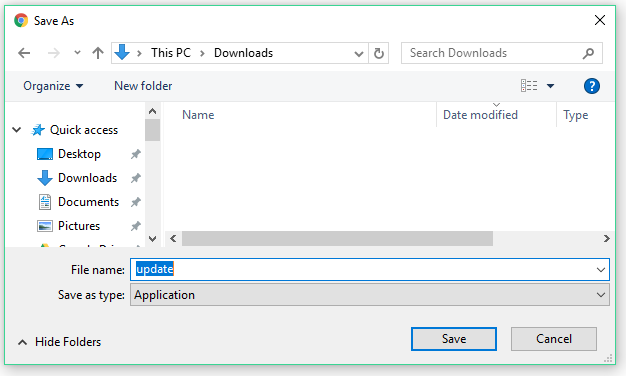Screen dimensions: 626x376
Task: Open Downloads in navigation pane
Action: coord(87,178)
